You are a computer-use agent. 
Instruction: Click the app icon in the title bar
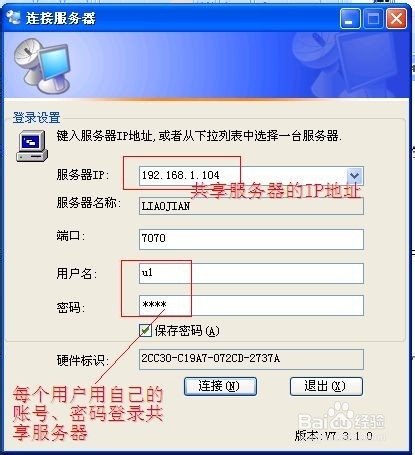point(14,17)
